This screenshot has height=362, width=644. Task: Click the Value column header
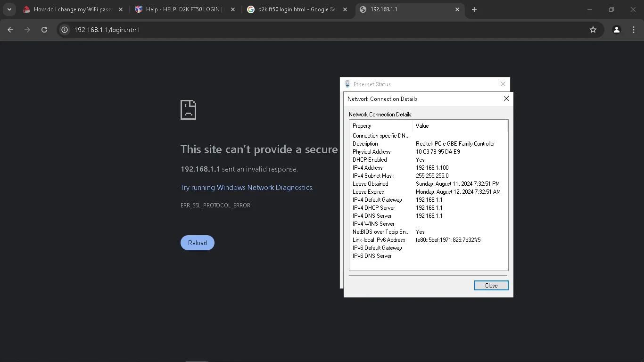click(460, 126)
